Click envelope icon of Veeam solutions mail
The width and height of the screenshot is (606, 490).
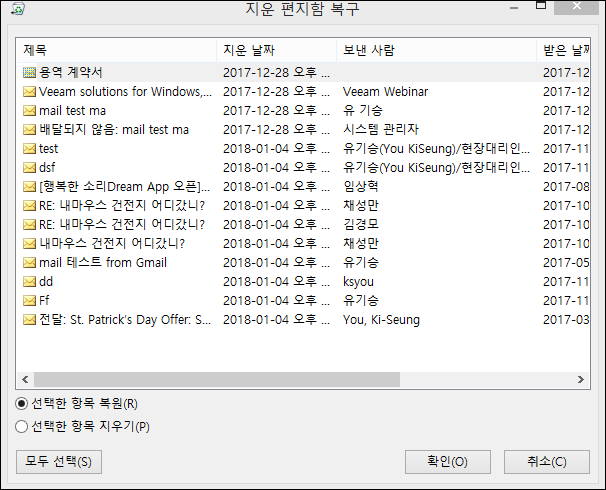(29, 92)
